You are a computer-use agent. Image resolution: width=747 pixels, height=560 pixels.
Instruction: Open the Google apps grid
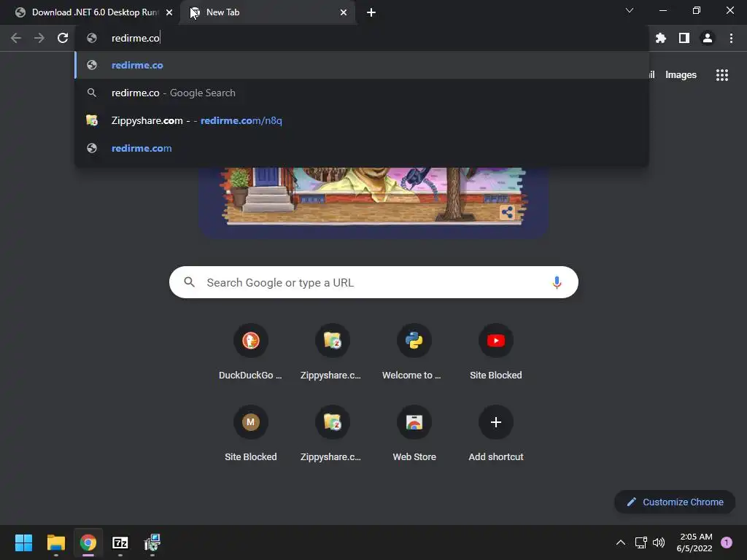[x=722, y=75]
